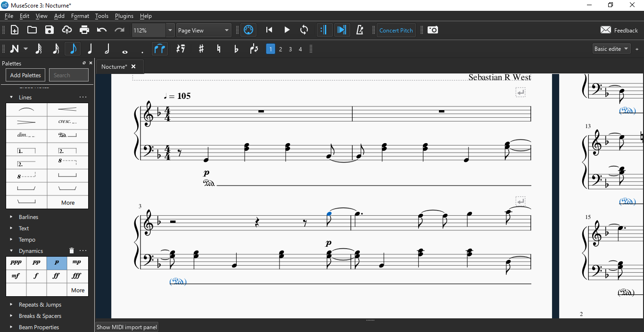Upload score to MuseScore.com cloud
The height and width of the screenshot is (332, 644).
coord(67,30)
